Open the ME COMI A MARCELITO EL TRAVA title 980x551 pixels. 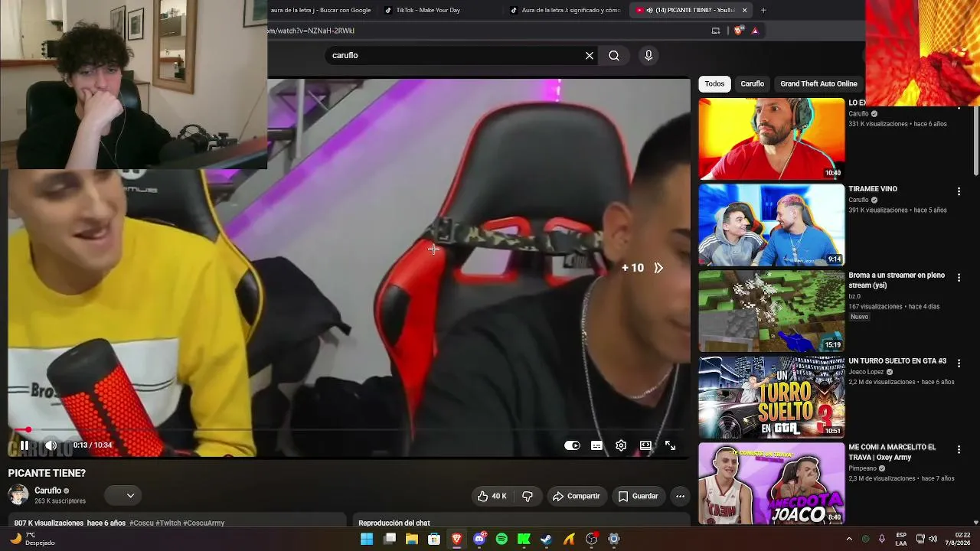892,452
